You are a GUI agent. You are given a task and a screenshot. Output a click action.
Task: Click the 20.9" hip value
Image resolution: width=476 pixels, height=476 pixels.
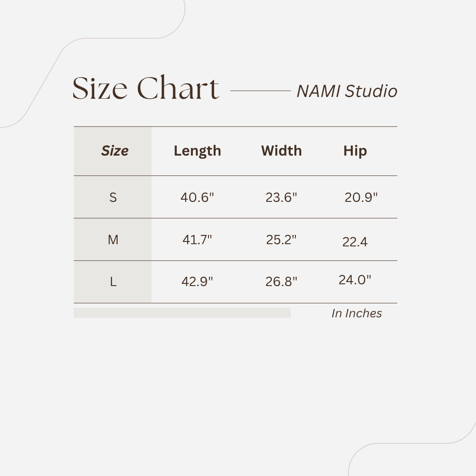361,197
